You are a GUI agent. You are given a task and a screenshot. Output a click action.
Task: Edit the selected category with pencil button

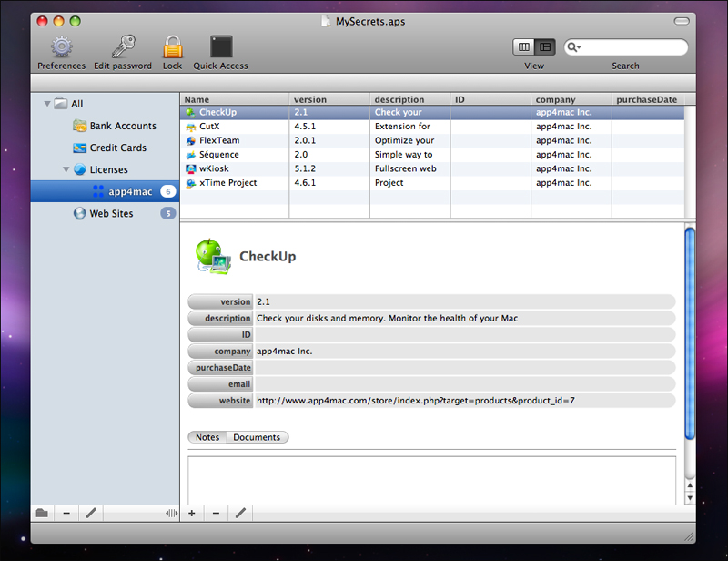(91, 513)
